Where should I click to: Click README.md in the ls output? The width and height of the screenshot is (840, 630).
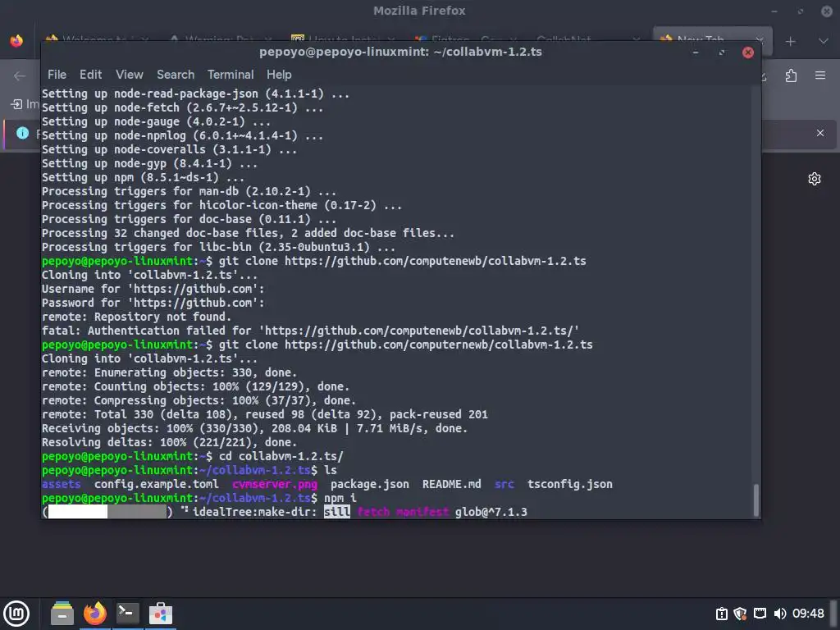click(x=452, y=484)
